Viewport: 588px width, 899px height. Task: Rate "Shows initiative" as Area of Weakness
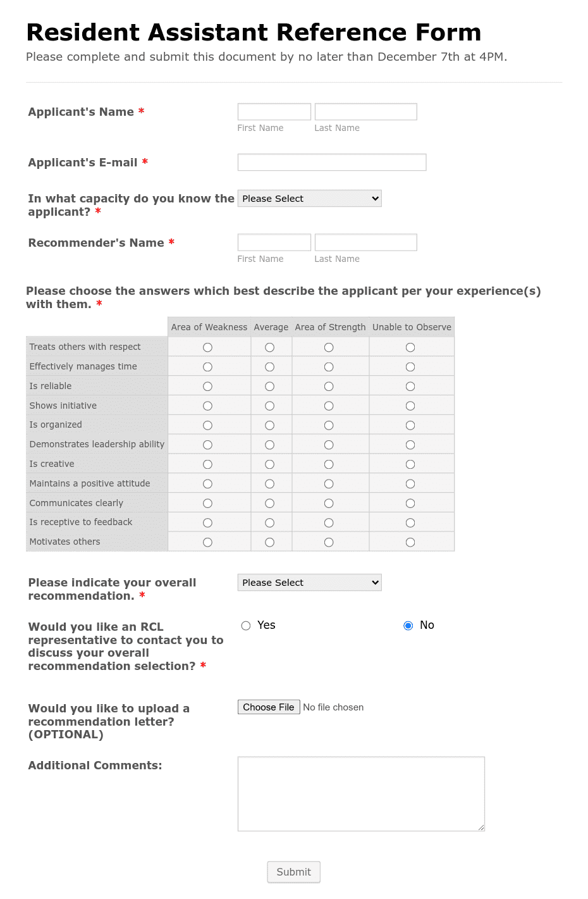coord(207,406)
